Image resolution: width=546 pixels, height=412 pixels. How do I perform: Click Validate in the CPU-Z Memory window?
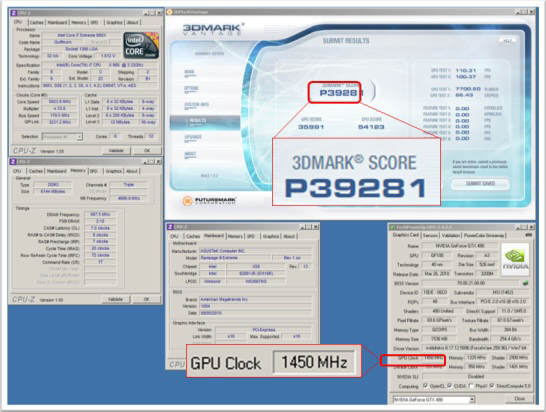pyautogui.click(x=116, y=299)
